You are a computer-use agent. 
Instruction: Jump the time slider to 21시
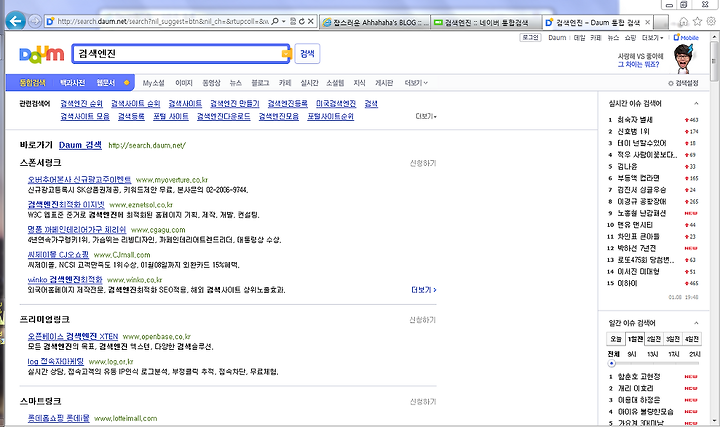point(694,354)
